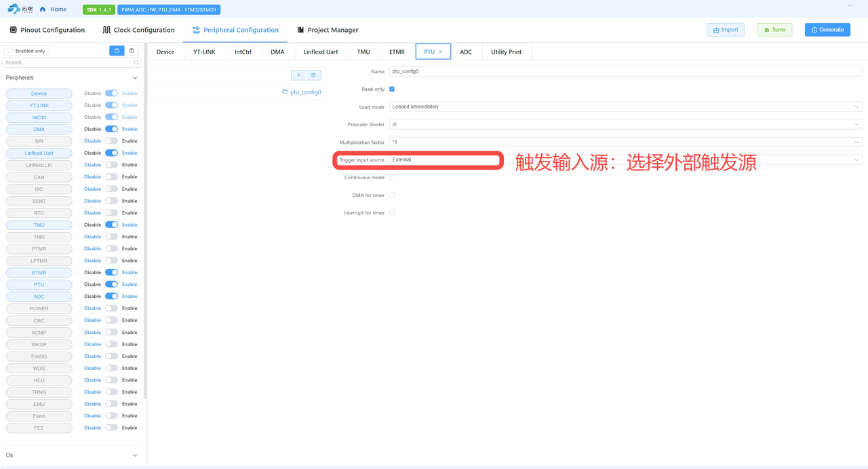Image resolution: width=868 pixels, height=469 pixels.
Task: Select the POWER peripheral pill
Action: pyautogui.click(x=39, y=308)
